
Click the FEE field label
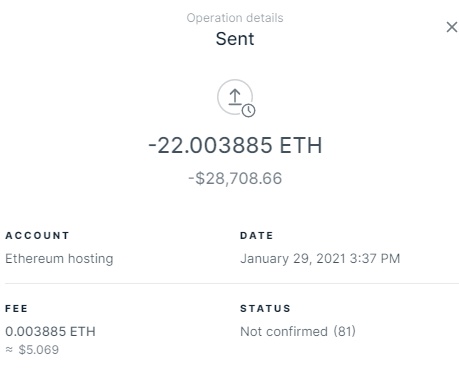pyautogui.click(x=16, y=309)
